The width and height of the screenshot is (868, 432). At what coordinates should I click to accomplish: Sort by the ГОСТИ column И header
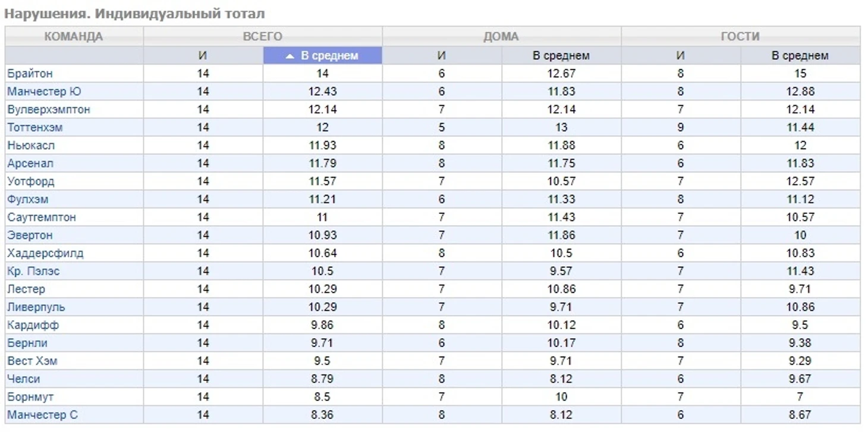(x=680, y=56)
